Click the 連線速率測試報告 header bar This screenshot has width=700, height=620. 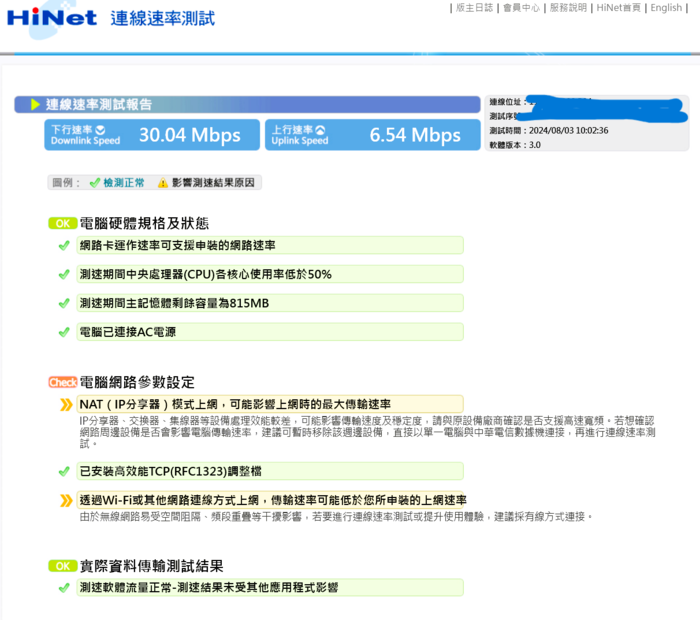247,104
